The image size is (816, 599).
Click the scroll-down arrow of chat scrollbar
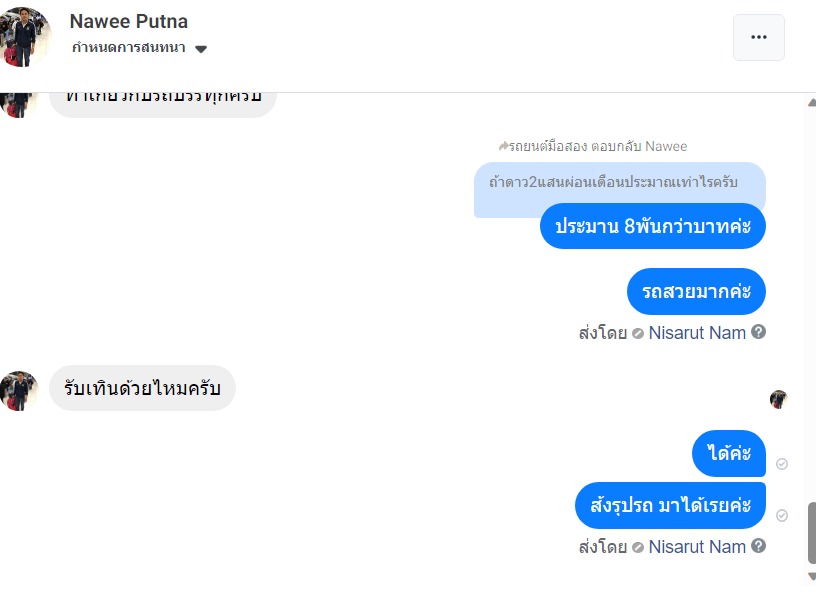coord(810,577)
